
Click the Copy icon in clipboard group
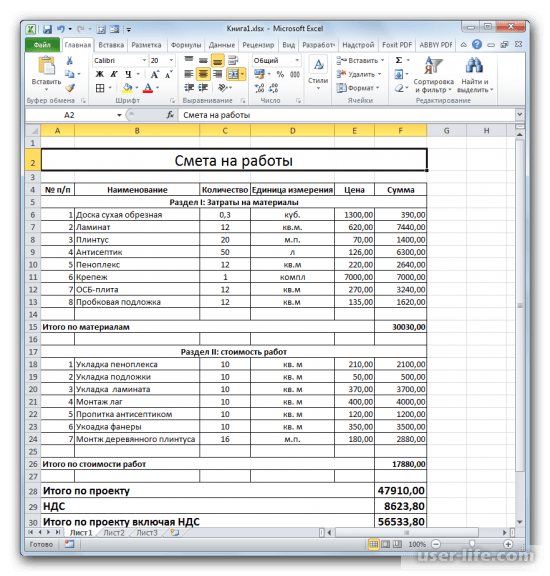[x=69, y=74]
